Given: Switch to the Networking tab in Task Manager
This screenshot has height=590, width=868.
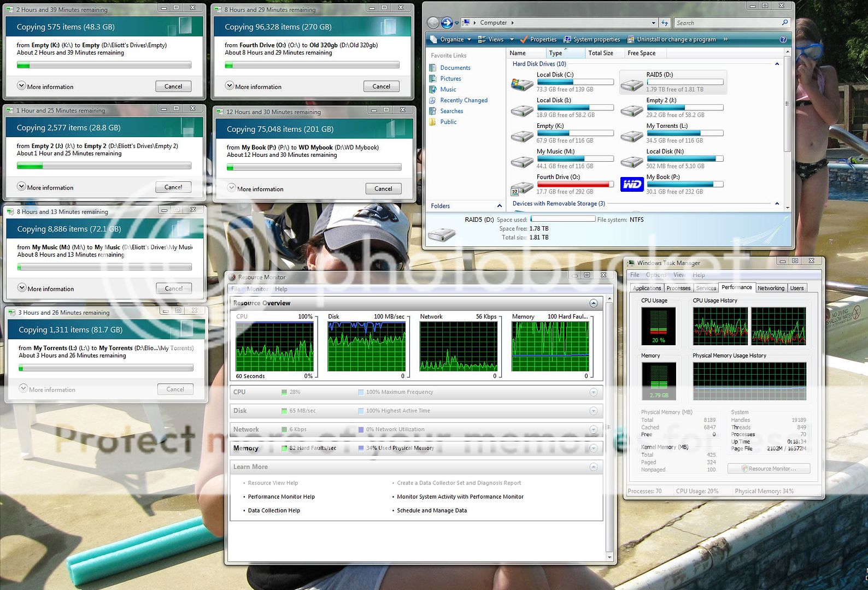Looking at the screenshot, I should (771, 288).
